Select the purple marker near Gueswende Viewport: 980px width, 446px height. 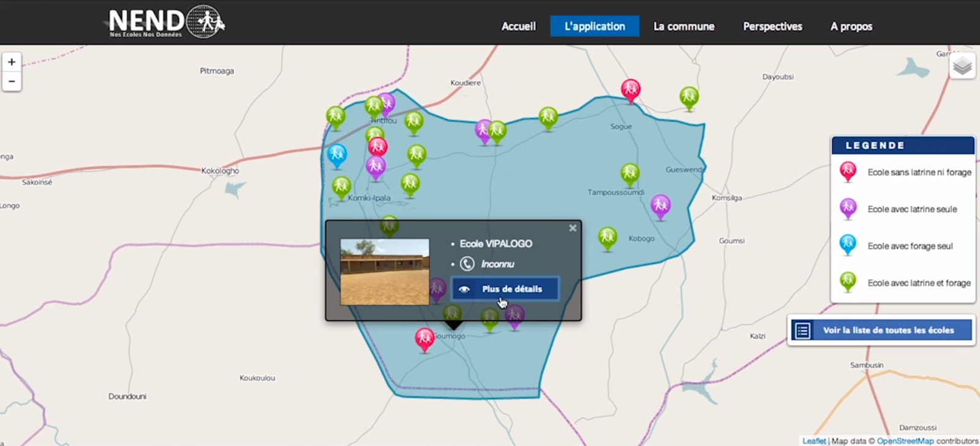pyautogui.click(x=660, y=205)
